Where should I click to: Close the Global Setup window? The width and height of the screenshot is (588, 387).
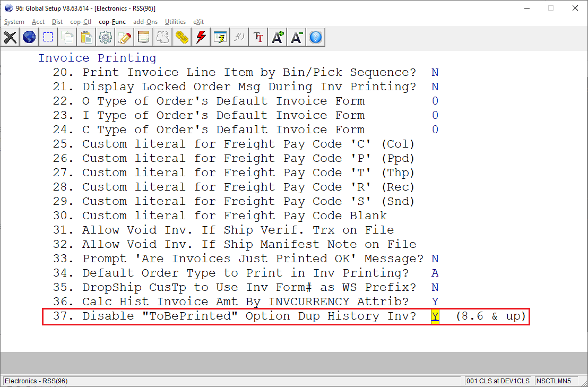[x=575, y=8]
